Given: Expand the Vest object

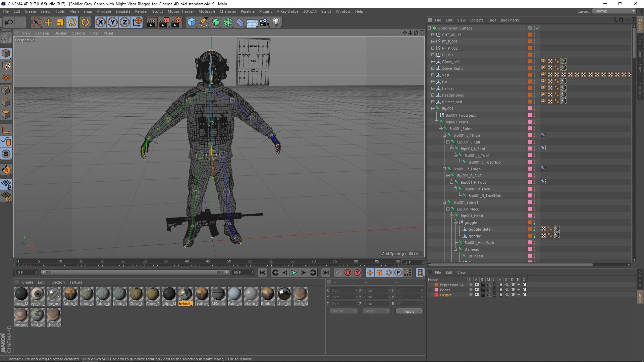Looking at the screenshot, I should 433,75.
